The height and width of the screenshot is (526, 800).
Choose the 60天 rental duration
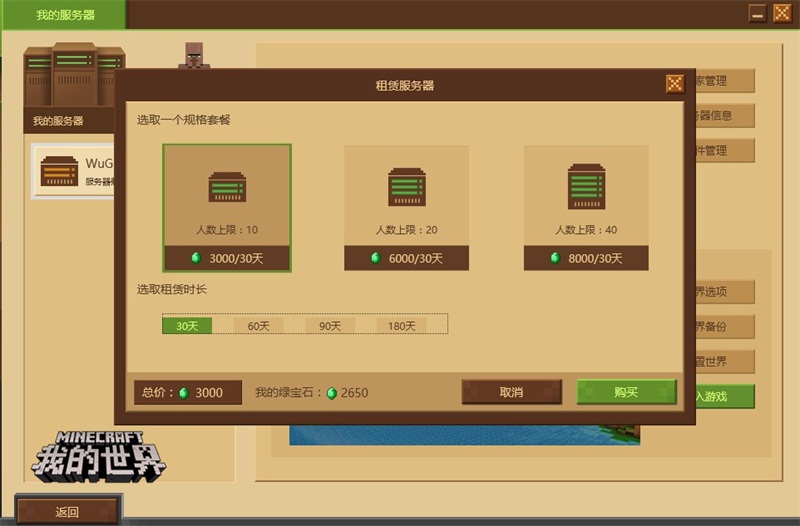click(258, 325)
